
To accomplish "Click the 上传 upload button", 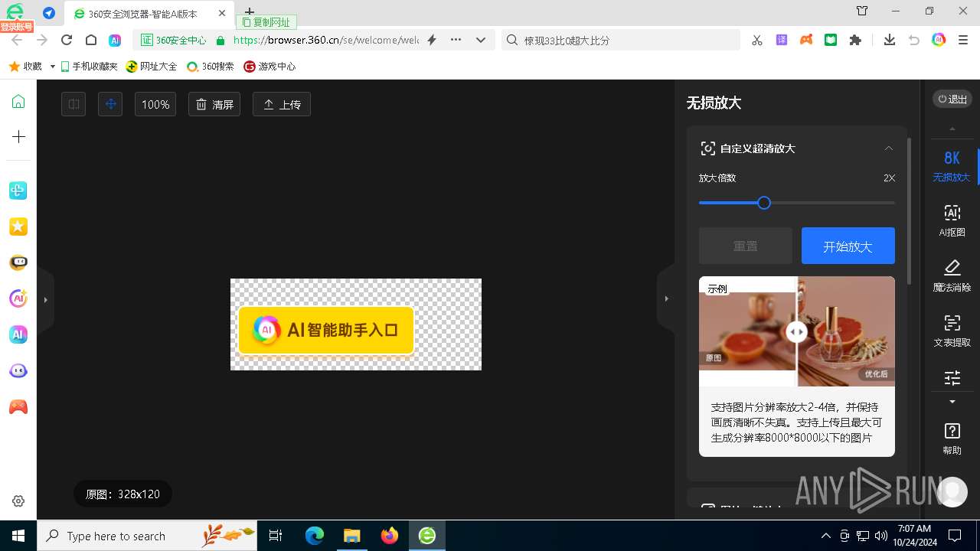I will click(x=282, y=104).
